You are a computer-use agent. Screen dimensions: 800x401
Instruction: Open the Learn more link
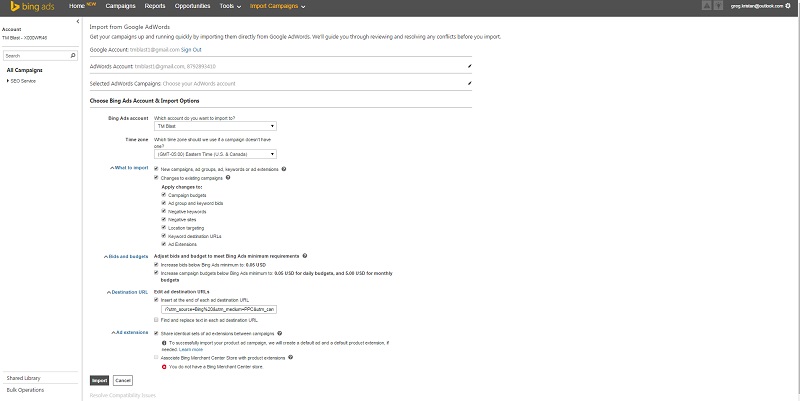191,349
